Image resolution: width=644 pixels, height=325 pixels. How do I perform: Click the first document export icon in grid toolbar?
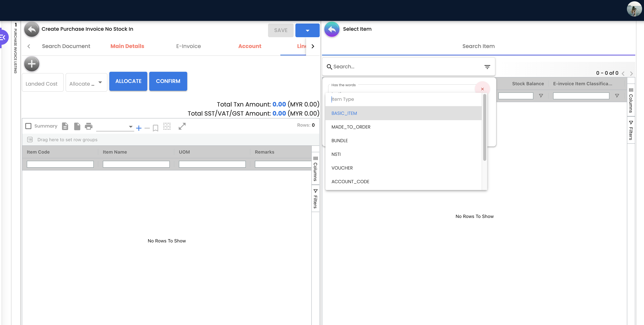[x=65, y=126]
